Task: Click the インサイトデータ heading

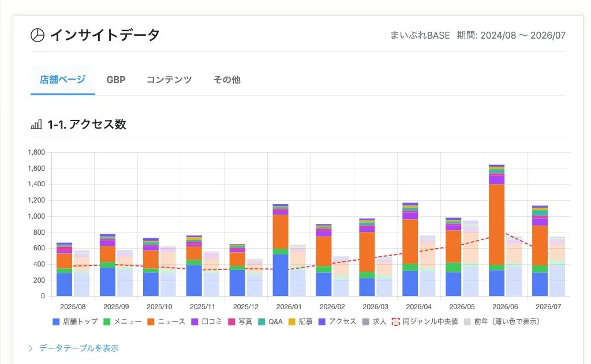Action: [x=105, y=35]
